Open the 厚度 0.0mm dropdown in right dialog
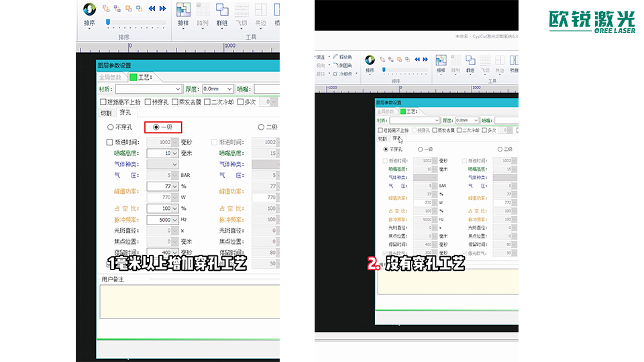 pos(468,120)
